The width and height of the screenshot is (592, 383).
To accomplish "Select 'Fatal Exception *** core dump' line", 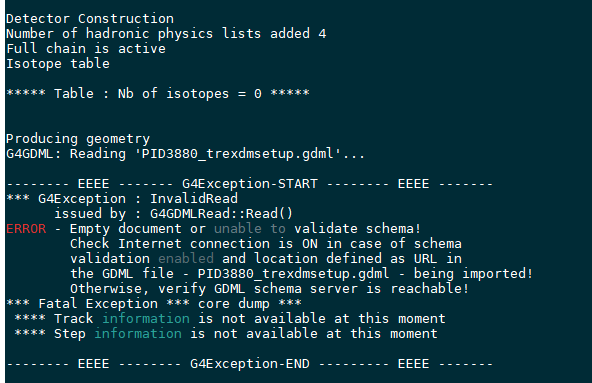I will tap(154, 304).
